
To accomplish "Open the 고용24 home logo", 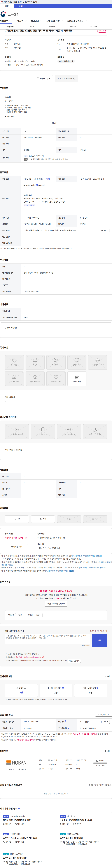I will point(9,14).
